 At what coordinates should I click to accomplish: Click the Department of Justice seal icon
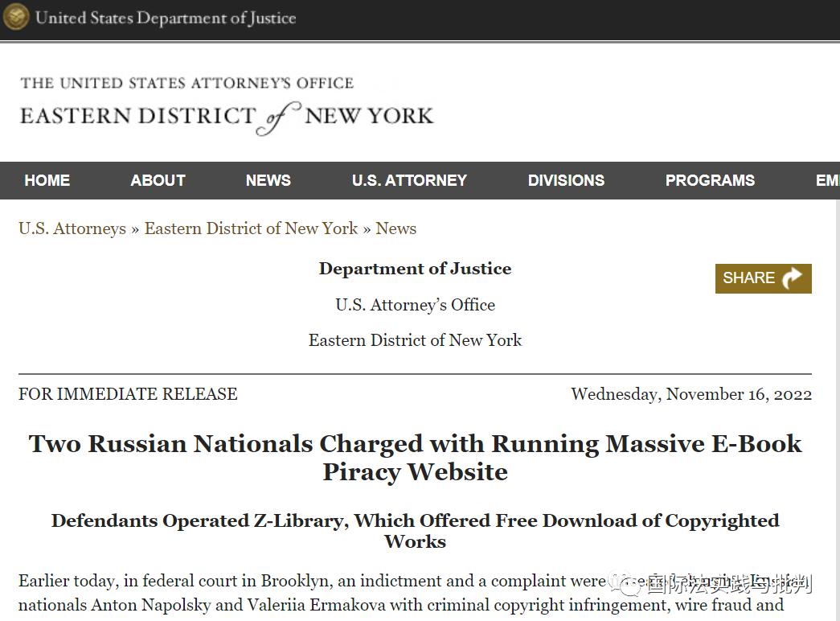(15, 17)
